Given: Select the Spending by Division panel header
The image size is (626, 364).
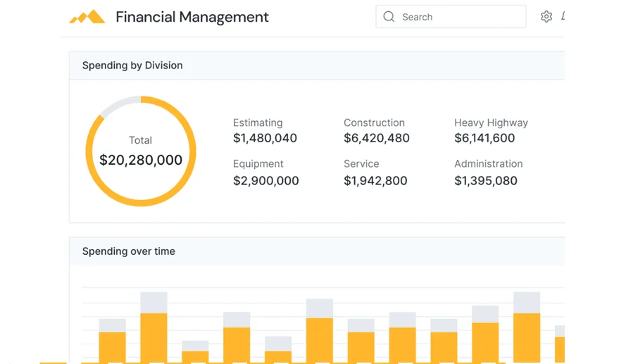Looking at the screenshot, I should (x=132, y=65).
